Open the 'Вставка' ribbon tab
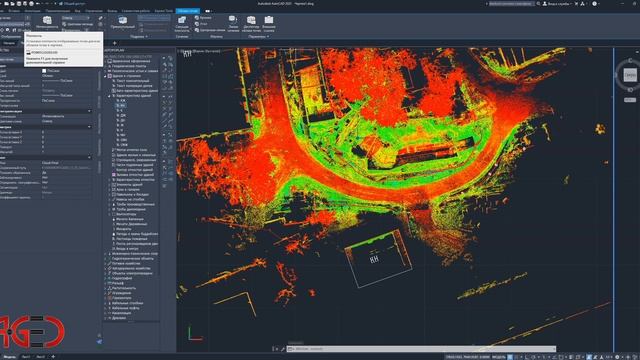 pyautogui.click(x=14, y=11)
